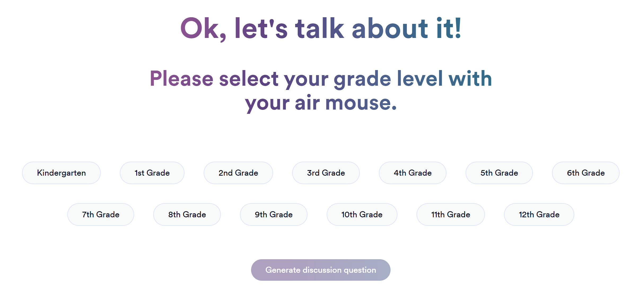Set grade level to Kindergarten
This screenshot has width=644, height=303.
coord(61,173)
